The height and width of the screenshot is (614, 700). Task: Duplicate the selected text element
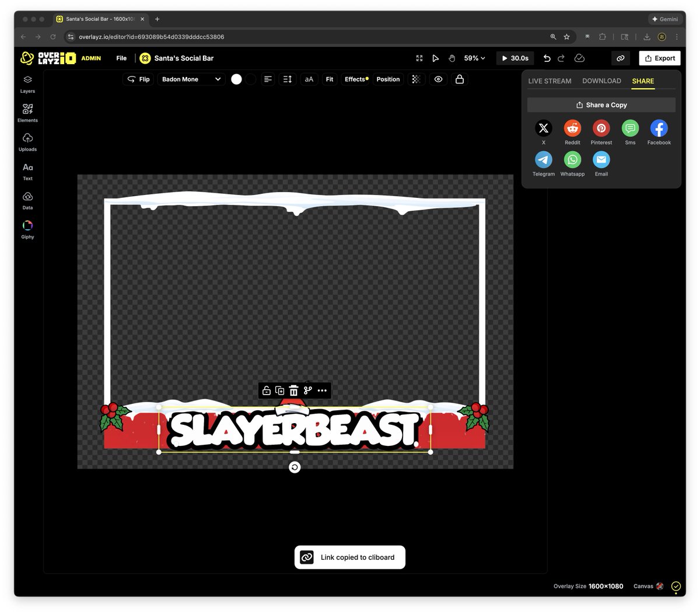point(280,390)
